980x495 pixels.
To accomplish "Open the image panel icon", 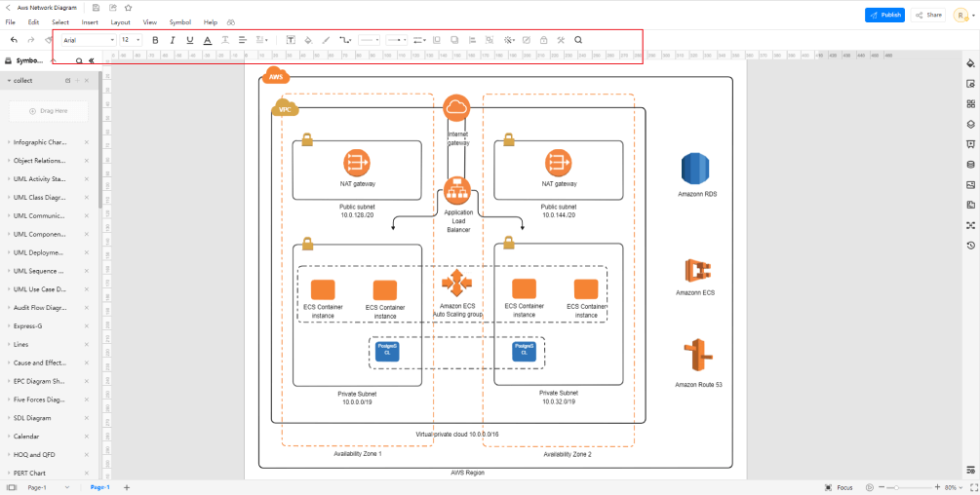I will [x=970, y=185].
